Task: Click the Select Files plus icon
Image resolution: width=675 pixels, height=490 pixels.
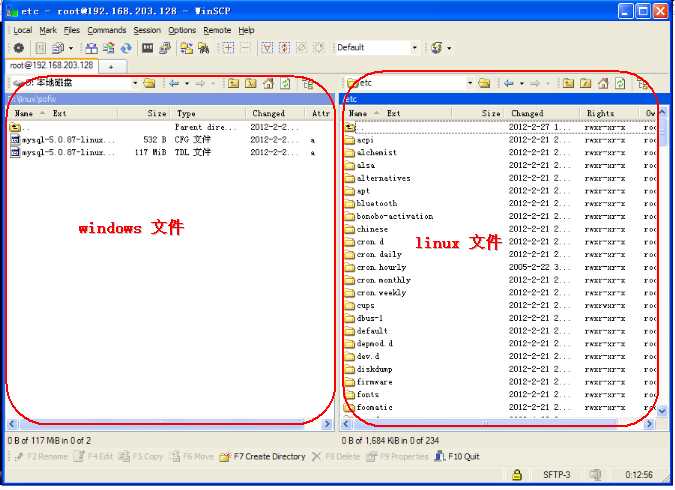Action: [x=228, y=48]
